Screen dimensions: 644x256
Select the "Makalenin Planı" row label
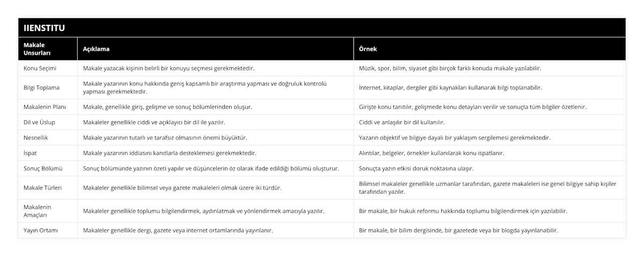click(45, 107)
